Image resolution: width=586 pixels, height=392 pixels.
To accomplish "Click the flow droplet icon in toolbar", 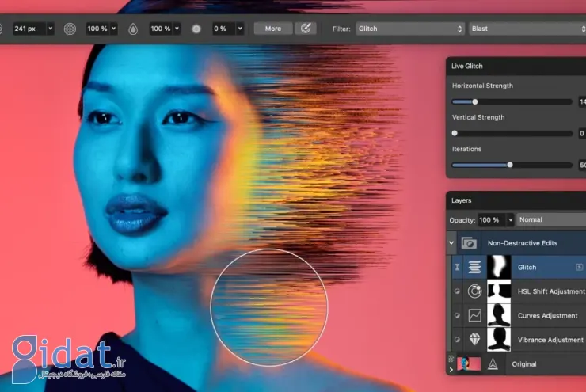I will coord(133,29).
